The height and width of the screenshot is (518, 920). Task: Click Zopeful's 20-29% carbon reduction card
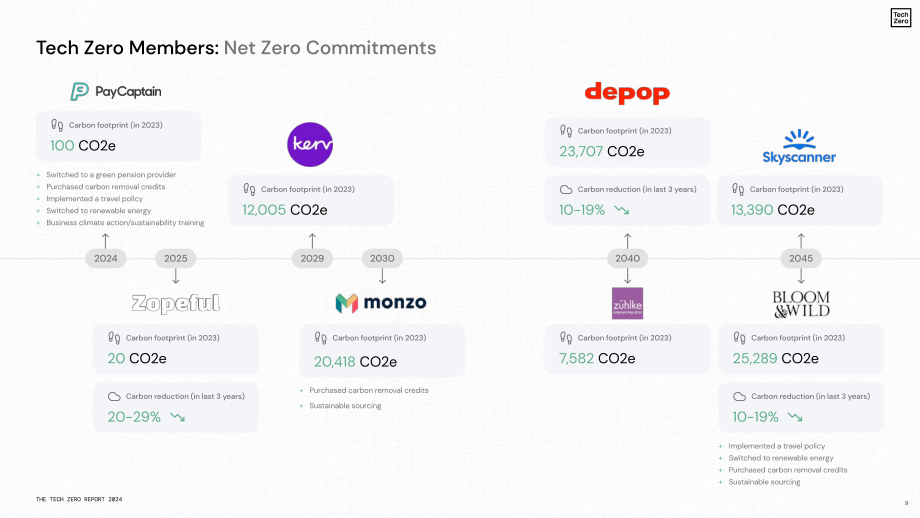(x=175, y=408)
